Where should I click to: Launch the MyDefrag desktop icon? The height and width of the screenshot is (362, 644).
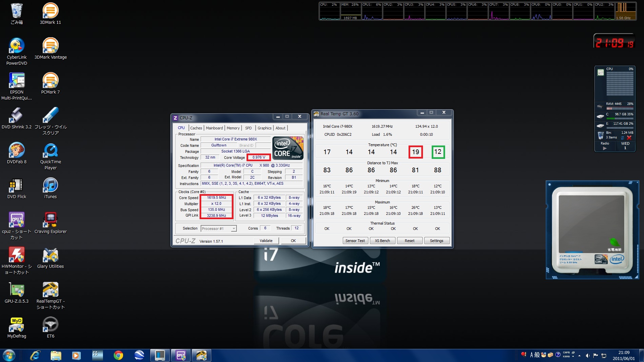coord(17,327)
